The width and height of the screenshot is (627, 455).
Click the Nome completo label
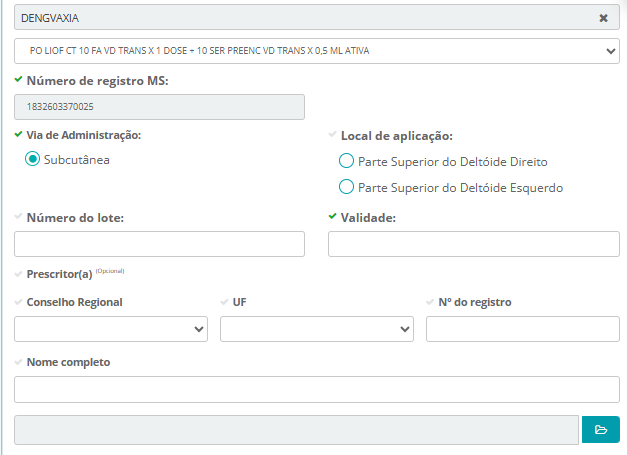[68, 362]
